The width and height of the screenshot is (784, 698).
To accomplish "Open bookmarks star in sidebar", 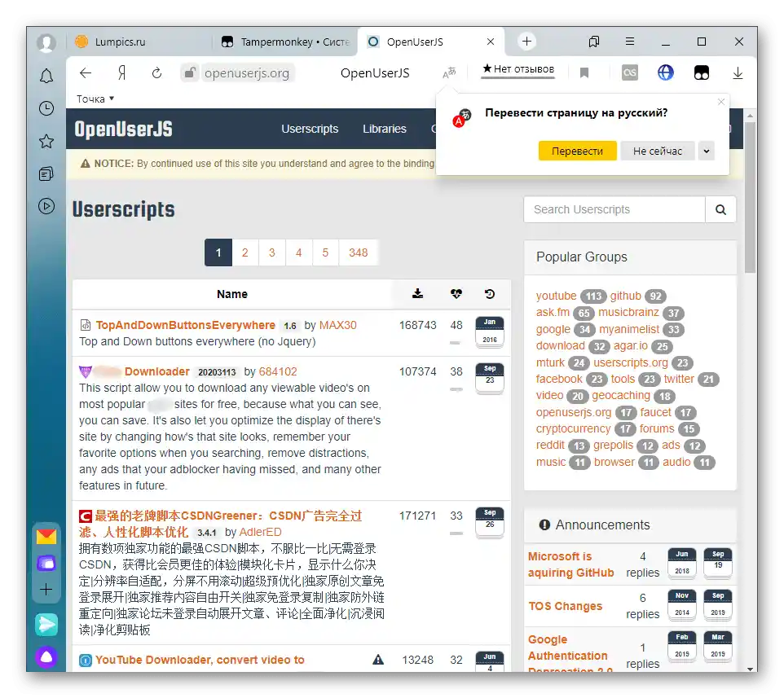I will (46, 142).
